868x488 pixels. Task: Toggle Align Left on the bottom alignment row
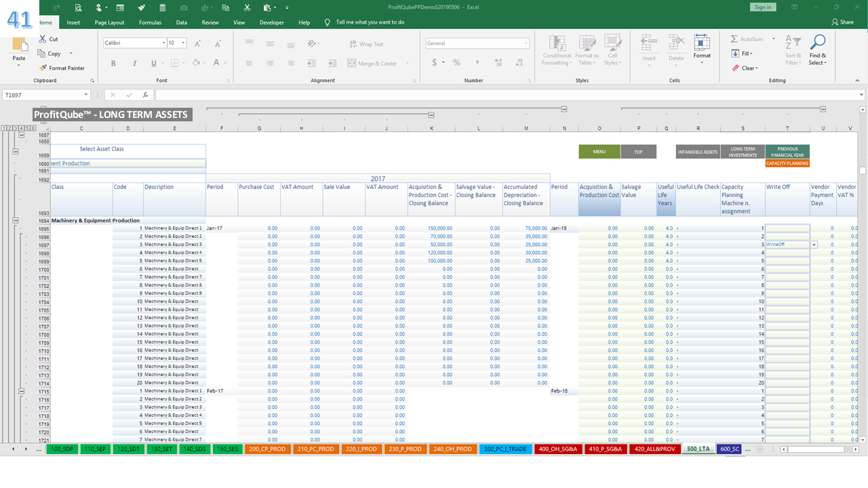249,63
